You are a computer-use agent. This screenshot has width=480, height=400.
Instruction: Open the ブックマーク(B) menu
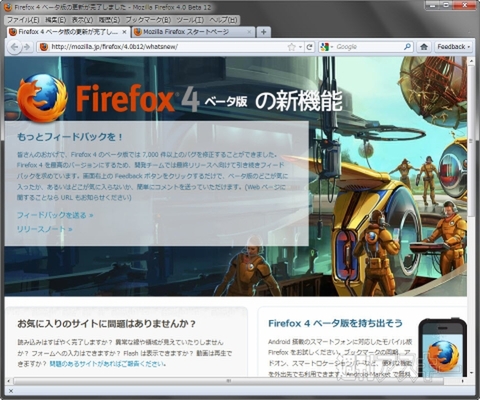coord(148,20)
